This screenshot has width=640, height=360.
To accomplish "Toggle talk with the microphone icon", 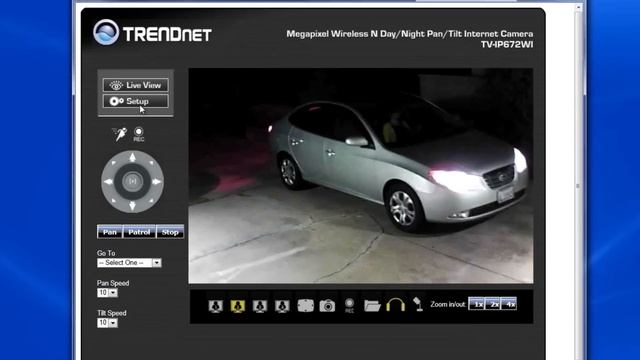I will pyautogui.click(x=418, y=304).
